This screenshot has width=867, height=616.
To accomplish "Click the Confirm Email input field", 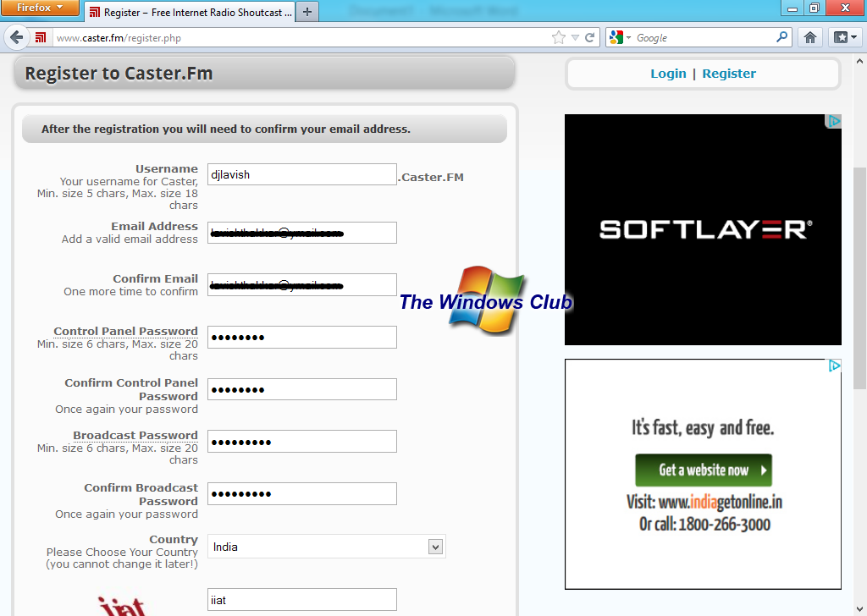I will coord(302,284).
